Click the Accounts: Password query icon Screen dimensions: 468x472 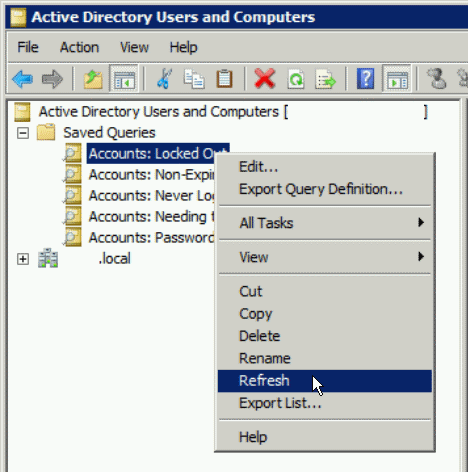pos(73,237)
